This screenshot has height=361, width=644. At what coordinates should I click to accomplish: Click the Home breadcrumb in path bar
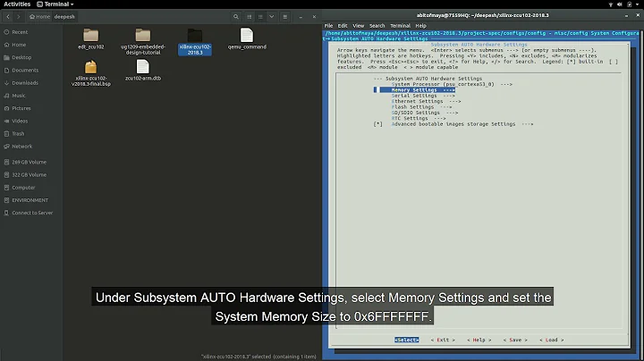click(x=40, y=17)
